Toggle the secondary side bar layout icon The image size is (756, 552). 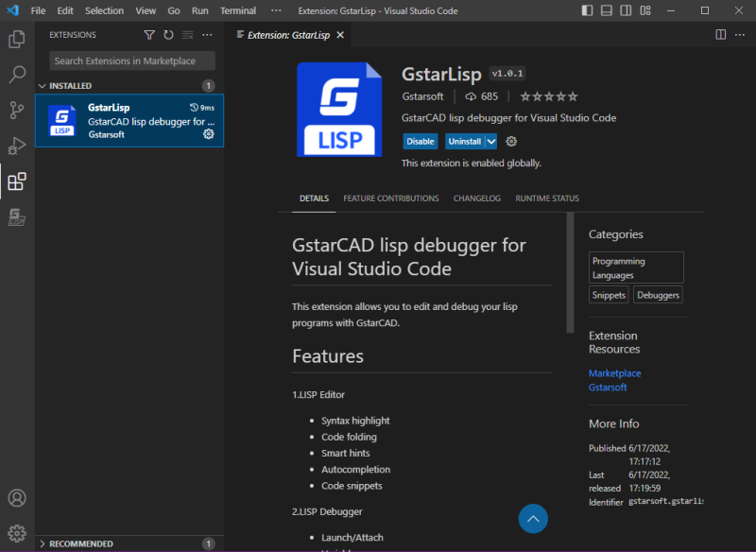pos(626,10)
